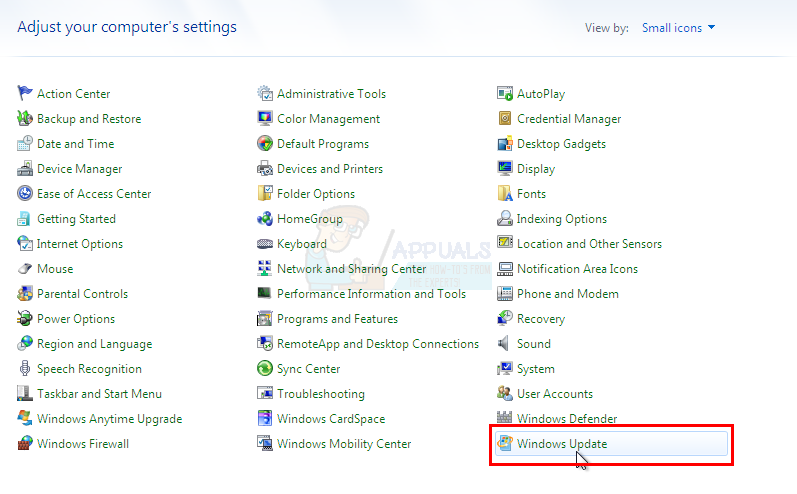This screenshot has height=494, width=797.
Task: Launch the Windows Anytime Upgrade link
Action: tap(109, 419)
